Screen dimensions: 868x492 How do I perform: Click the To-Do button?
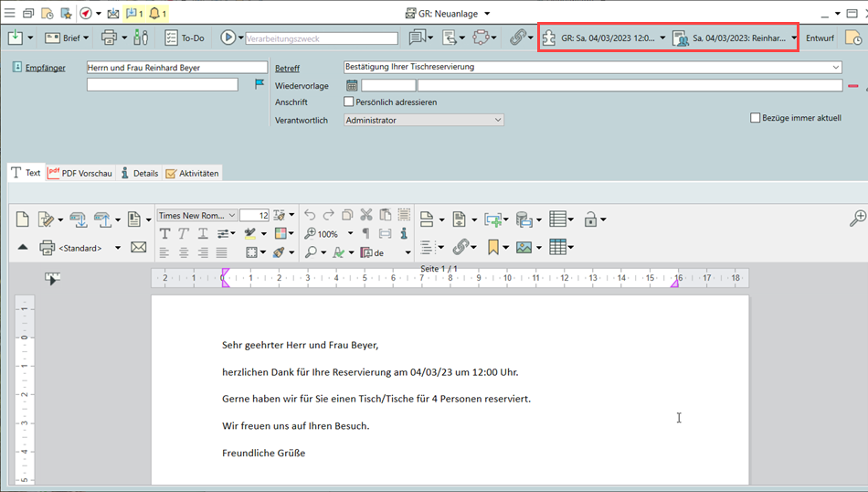[x=185, y=37]
